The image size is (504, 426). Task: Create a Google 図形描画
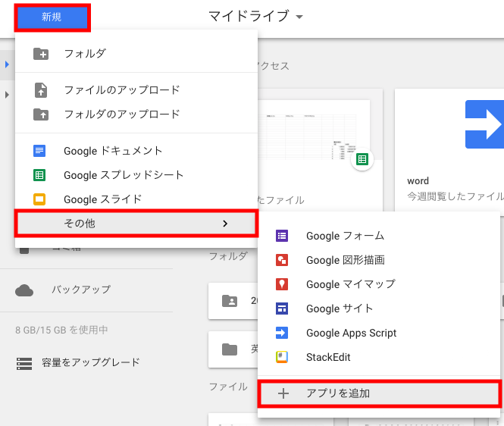pyautogui.click(x=379, y=260)
